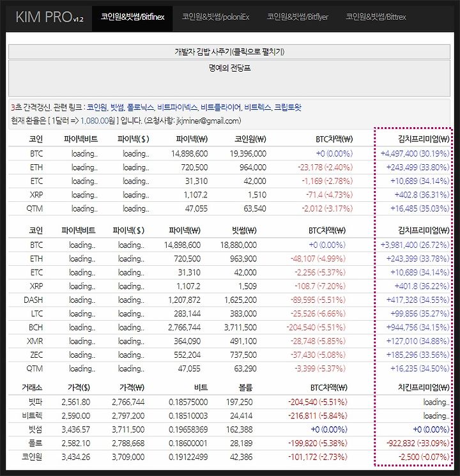Open the 코인원 related link
The image size is (460, 476).
pyautogui.click(x=97, y=107)
